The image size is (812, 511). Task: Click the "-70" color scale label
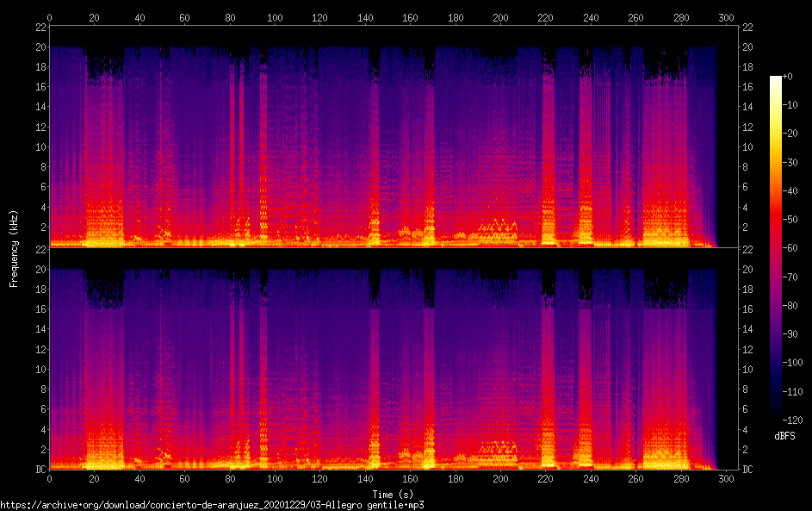[790, 277]
